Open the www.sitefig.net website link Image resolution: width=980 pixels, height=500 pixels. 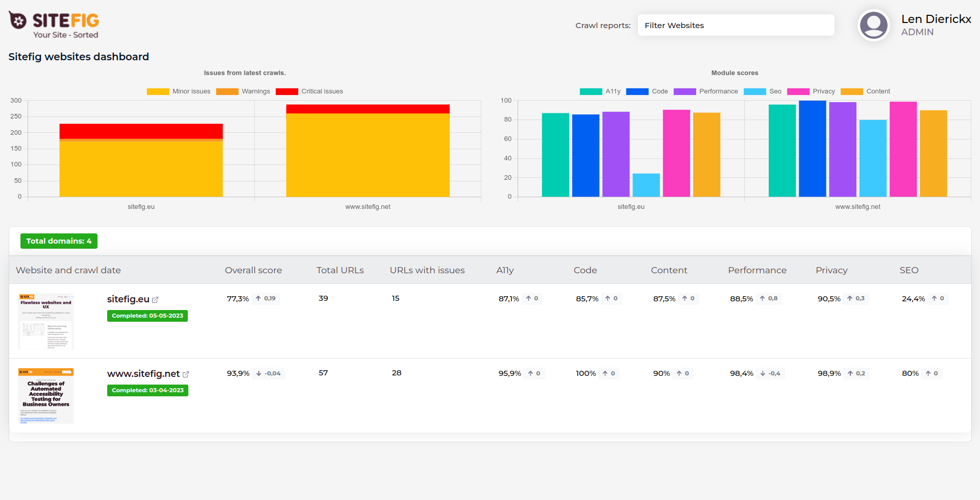coord(143,374)
